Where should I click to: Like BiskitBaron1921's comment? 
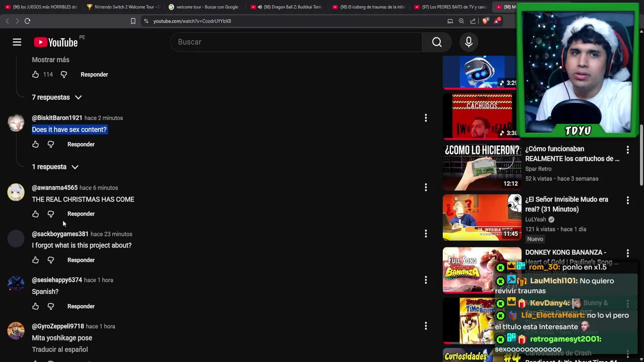tap(35, 144)
